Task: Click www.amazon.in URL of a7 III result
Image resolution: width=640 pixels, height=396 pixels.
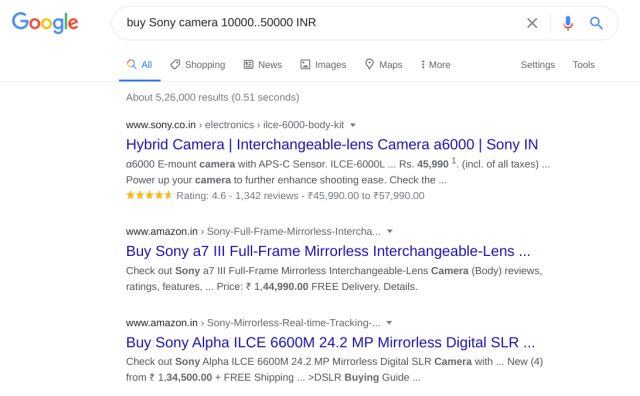Action: point(162,231)
